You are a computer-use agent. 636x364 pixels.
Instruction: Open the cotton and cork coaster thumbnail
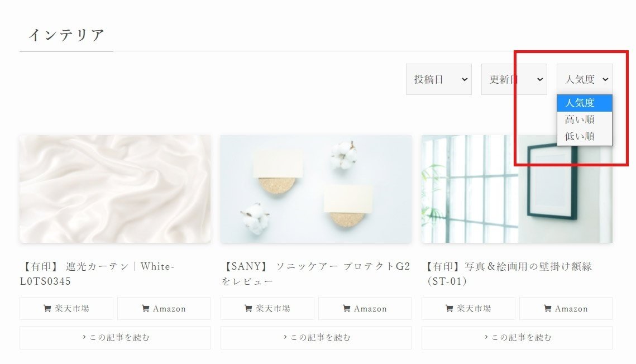316,189
